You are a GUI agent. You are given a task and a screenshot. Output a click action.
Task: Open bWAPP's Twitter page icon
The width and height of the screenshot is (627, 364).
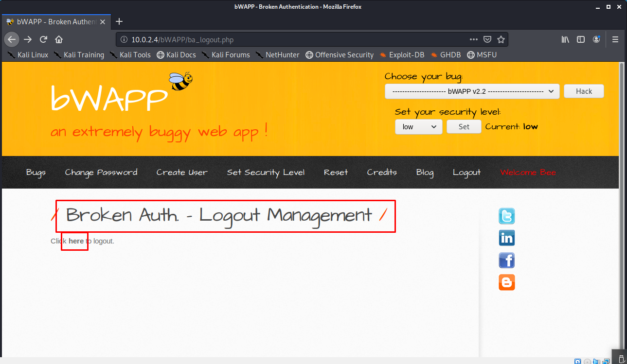pyautogui.click(x=506, y=215)
